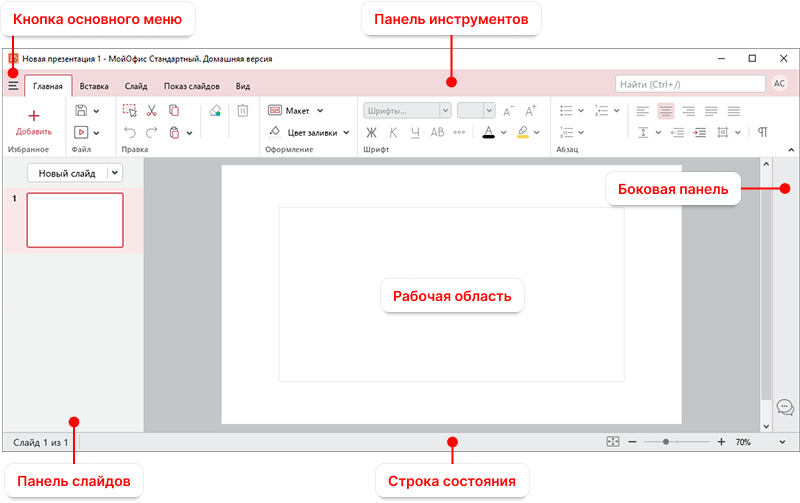Toggle bold formatting Ж button
The image size is (800, 503).
coord(371,132)
